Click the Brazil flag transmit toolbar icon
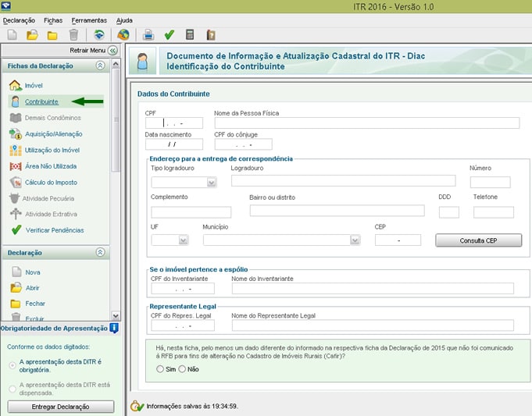This screenshot has width=532, height=416. [x=99, y=34]
